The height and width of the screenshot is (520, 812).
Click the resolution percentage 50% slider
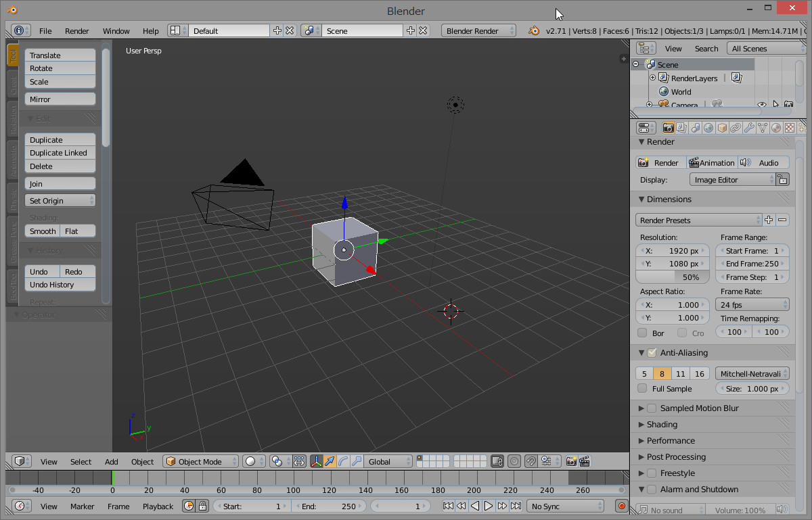coord(673,277)
